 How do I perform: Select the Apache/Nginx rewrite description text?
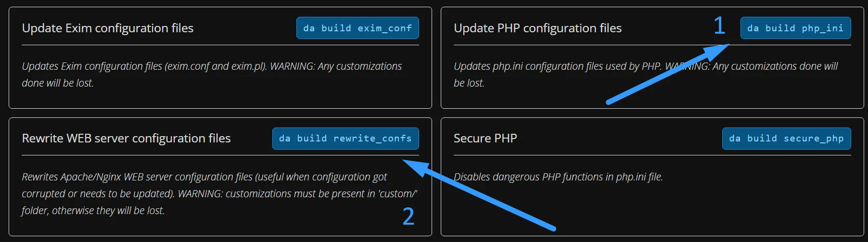[219, 193]
